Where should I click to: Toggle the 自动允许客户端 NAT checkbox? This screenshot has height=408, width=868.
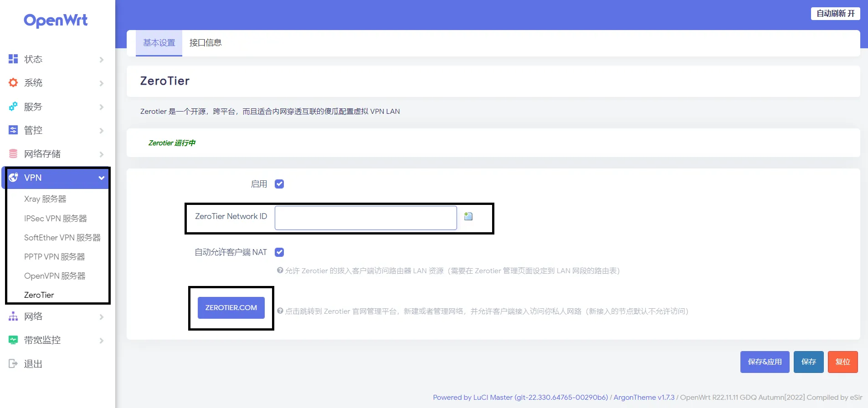click(x=279, y=252)
